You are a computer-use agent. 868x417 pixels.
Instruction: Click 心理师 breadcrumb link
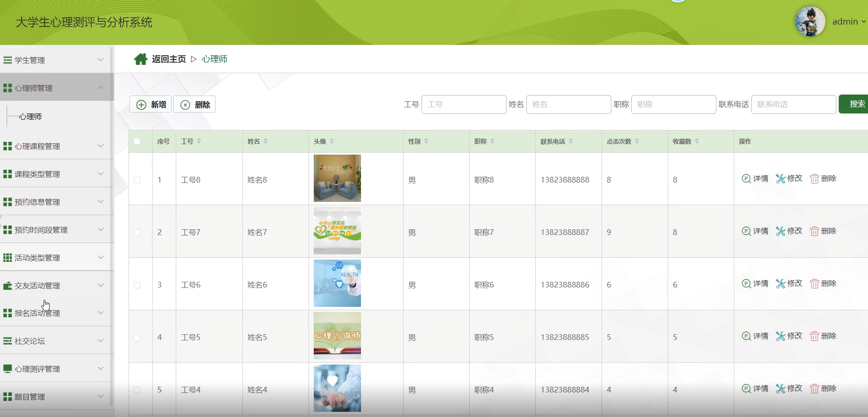(215, 59)
